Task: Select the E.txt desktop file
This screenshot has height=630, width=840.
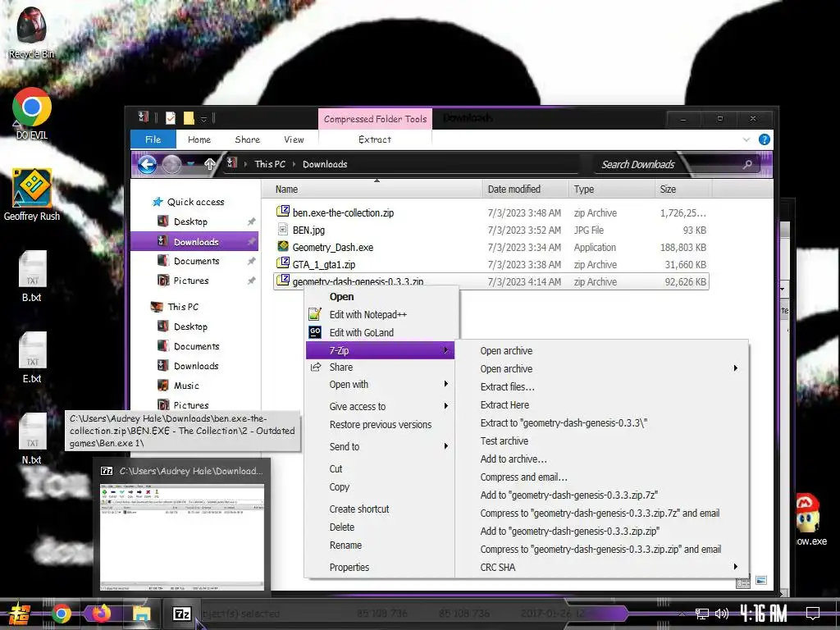Action: (x=32, y=358)
